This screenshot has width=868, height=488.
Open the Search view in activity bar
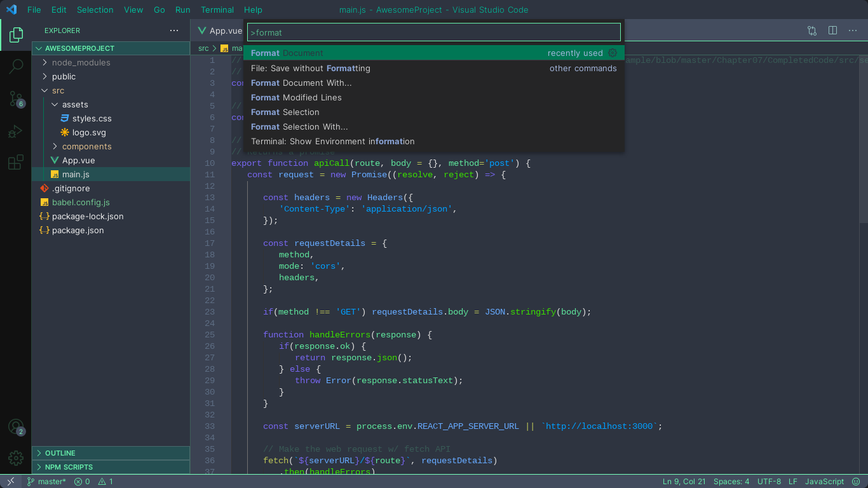pos(16,66)
